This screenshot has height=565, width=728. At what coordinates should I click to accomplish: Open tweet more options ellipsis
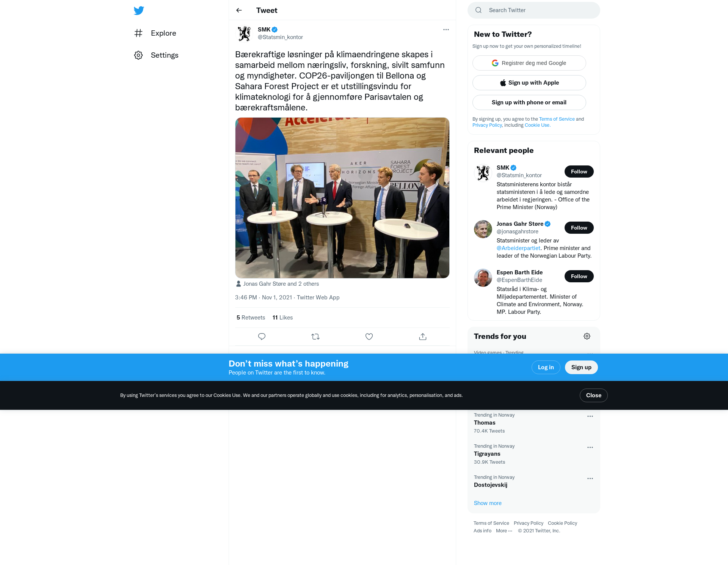[446, 30]
